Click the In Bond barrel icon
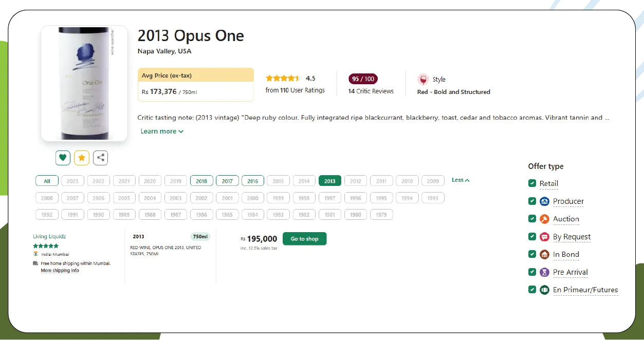 pyautogui.click(x=544, y=254)
